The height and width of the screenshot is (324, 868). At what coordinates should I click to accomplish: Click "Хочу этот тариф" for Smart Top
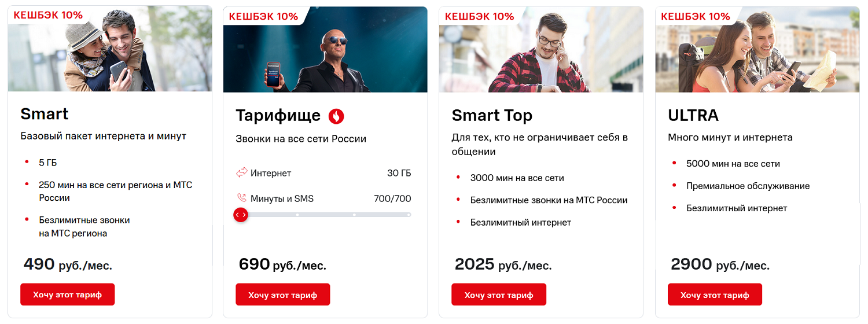pyautogui.click(x=499, y=294)
